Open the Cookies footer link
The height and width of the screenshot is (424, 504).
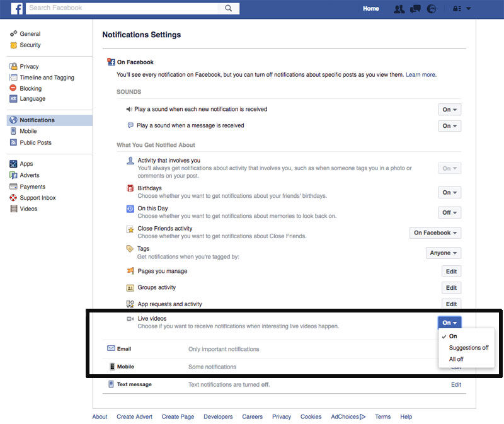click(x=311, y=416)
